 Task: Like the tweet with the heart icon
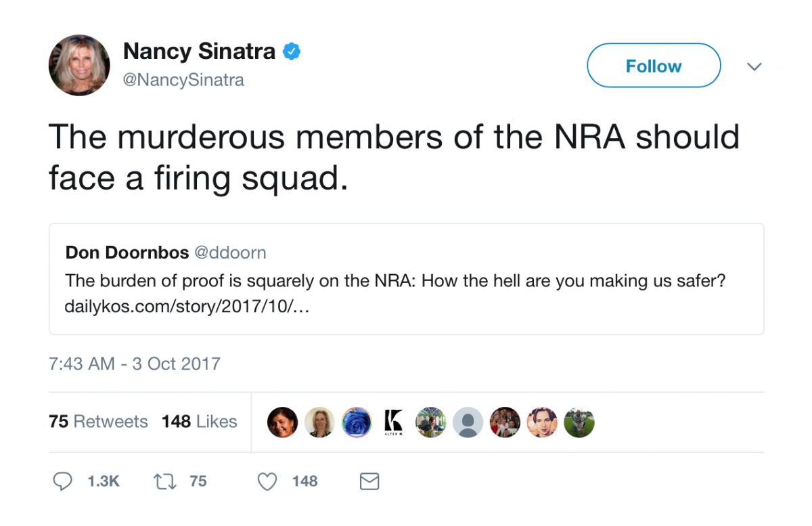268,481
